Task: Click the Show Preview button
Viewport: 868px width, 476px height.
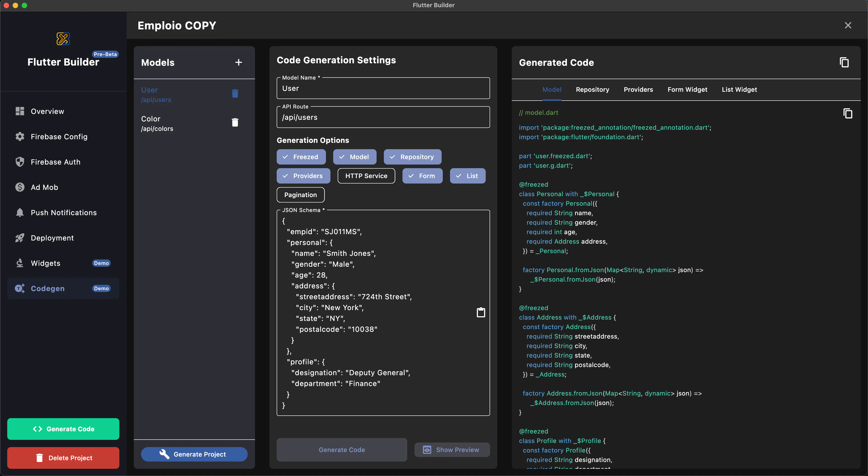Action: [x=452, y=450]
